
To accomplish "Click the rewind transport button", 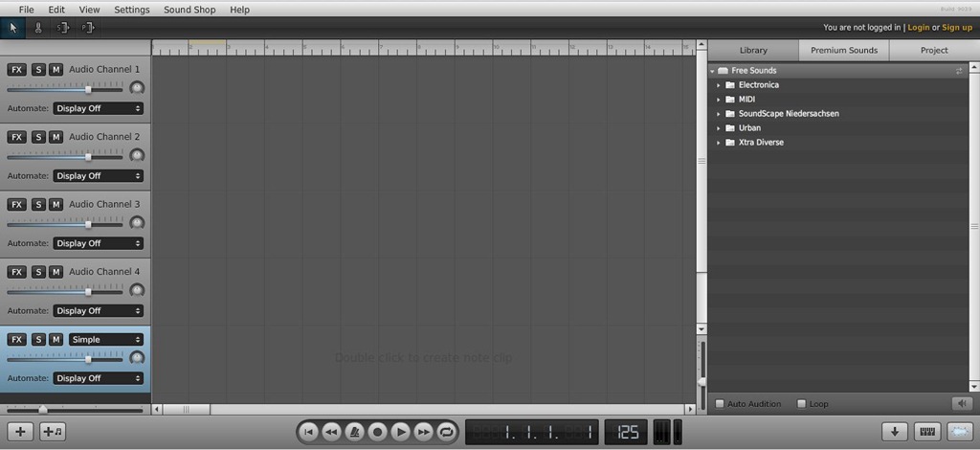I will point(331,432).
